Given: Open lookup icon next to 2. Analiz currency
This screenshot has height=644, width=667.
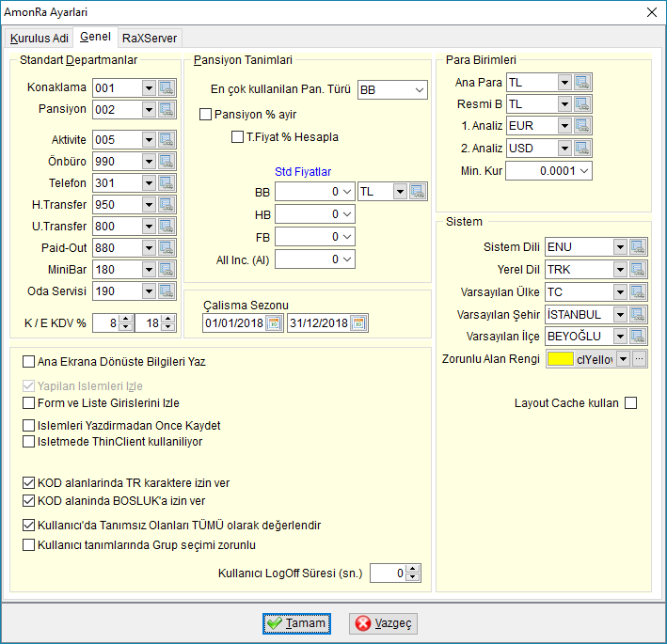Looking at the screenshot, I should (582, 149).
